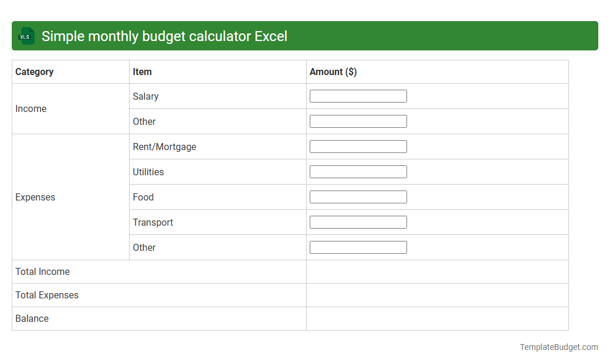Click the Balance row label
The width and height of the screenshot is (610, 364).
32,318
